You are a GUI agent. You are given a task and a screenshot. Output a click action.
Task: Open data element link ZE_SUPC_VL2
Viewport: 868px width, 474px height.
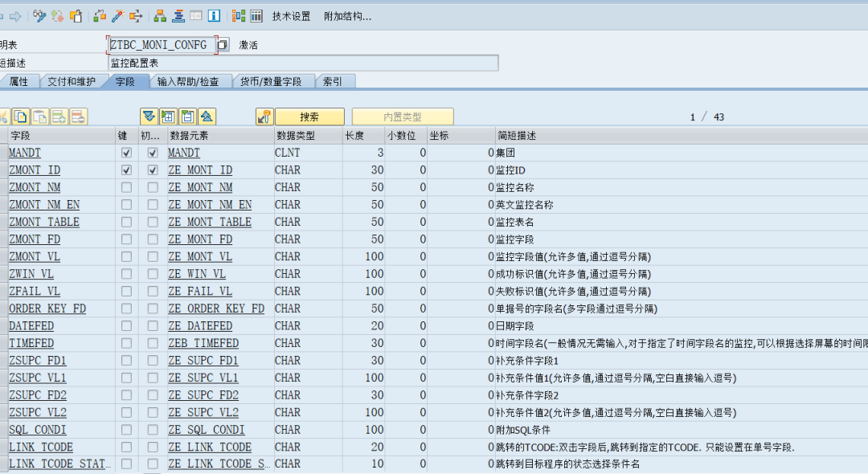click(203, 413)
